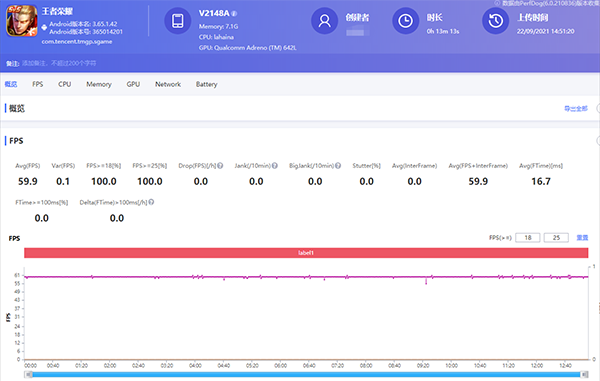This screenshot has height=381, width=600.
Task: Click the CPU: lahaina text
Action: [216, 37]
